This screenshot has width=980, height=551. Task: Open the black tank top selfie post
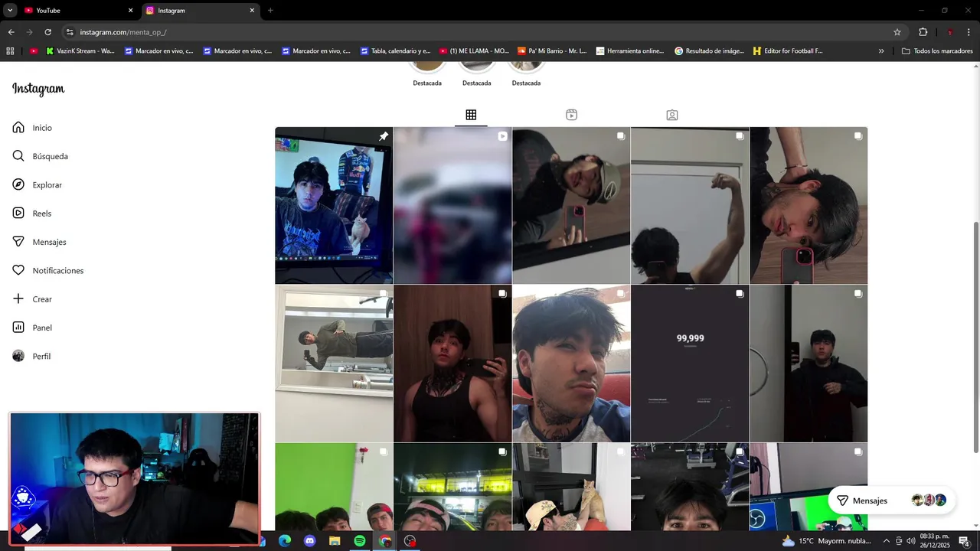point(452,364)
